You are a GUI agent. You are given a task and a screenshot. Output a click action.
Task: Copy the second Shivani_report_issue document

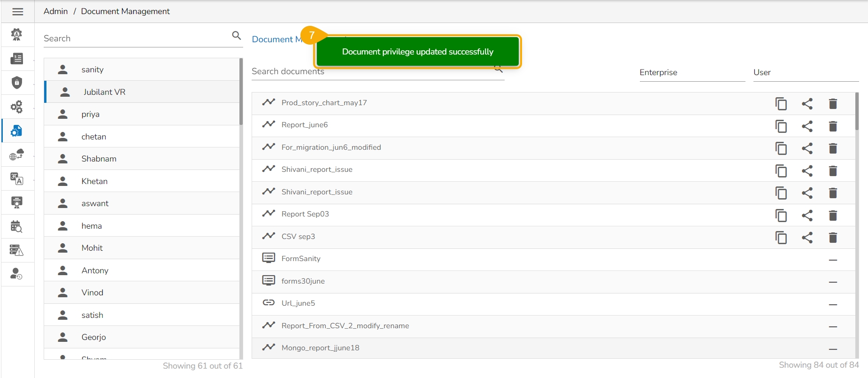coord(781,193)
